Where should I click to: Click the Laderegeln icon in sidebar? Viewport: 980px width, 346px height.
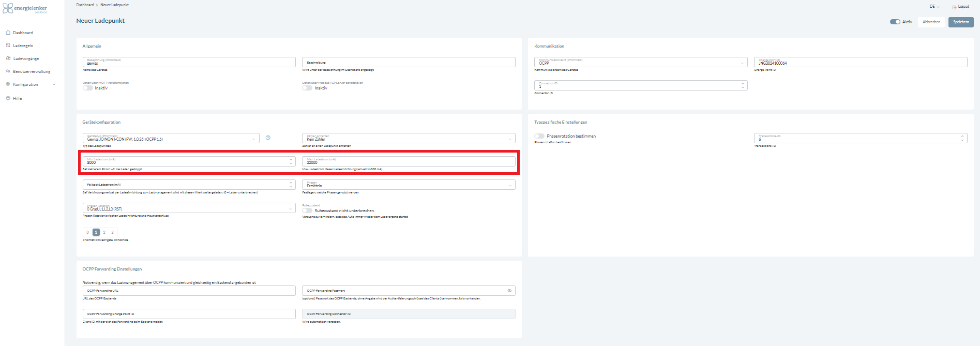tap(8, 46)
